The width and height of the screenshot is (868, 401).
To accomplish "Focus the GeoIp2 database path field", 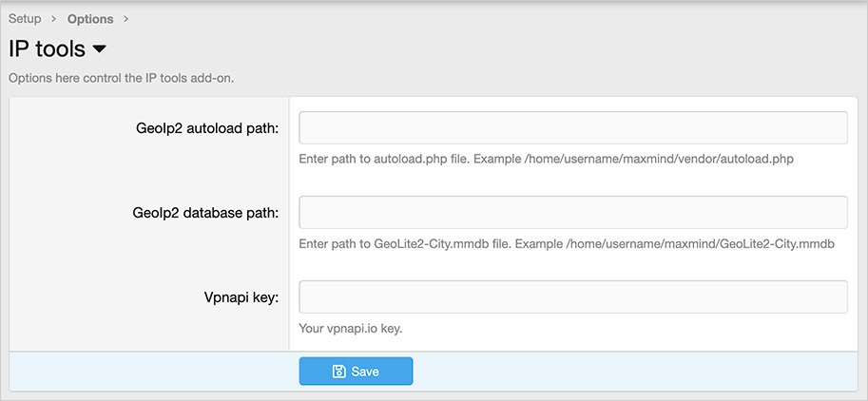I will [x=572, y=212].
